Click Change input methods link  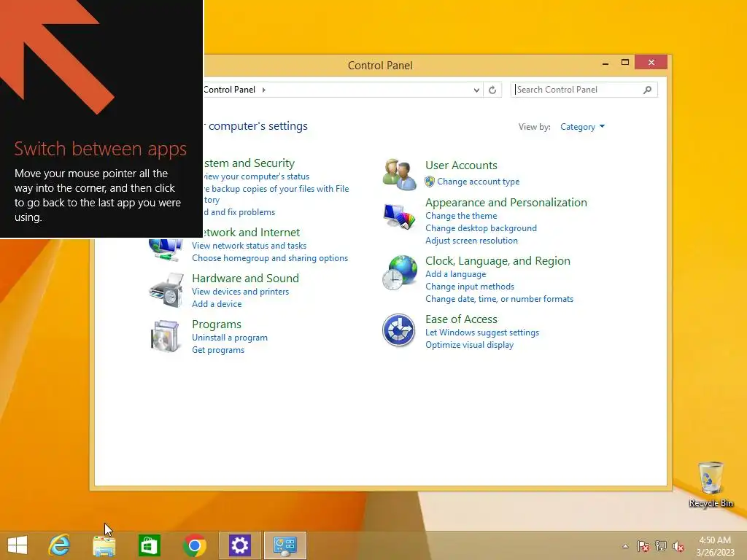click(470, 286)
